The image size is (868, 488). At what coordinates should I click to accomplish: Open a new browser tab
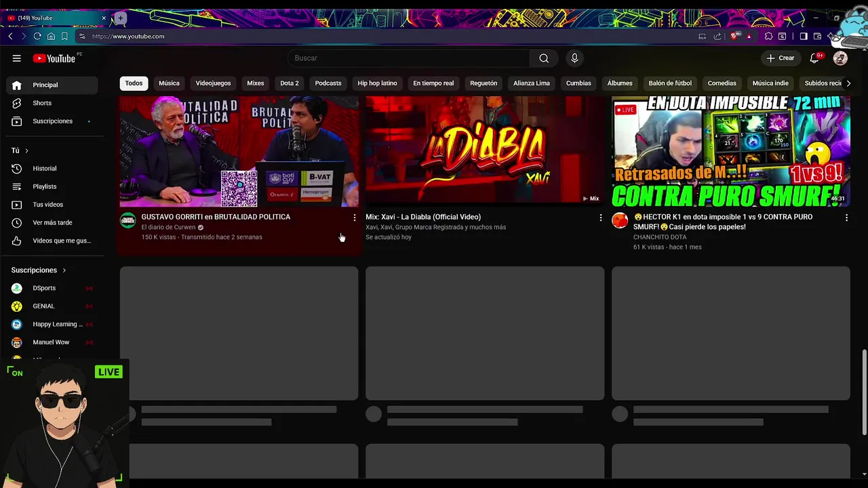pyautogui.click(x=120, y=18)
